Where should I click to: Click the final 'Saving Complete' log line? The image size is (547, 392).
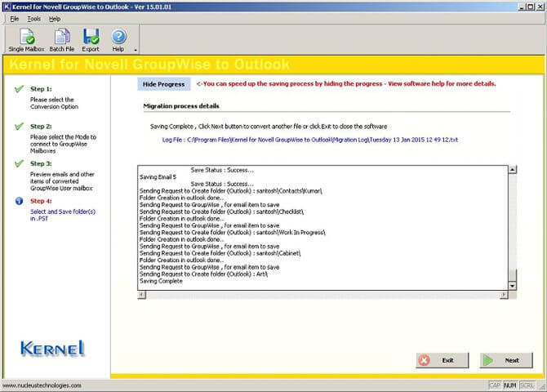coord(161,281)
